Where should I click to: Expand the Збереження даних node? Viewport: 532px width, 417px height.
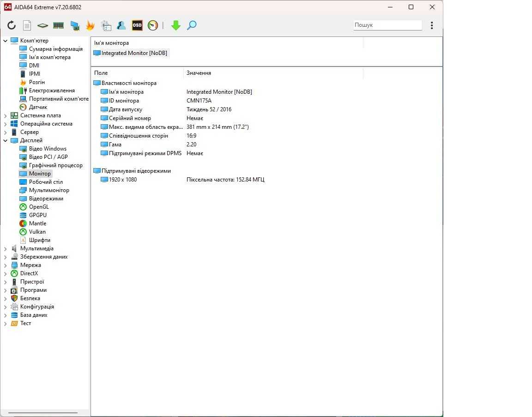[x=6, y=257]
